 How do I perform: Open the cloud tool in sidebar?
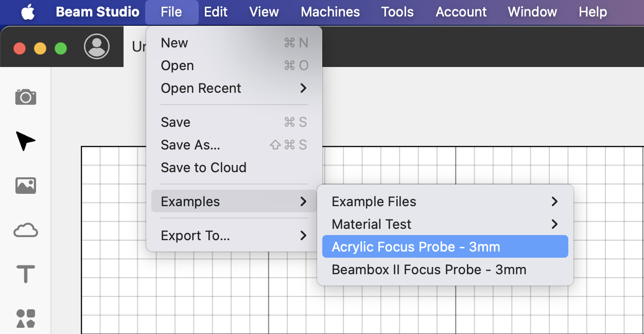(x=26, y=230)
